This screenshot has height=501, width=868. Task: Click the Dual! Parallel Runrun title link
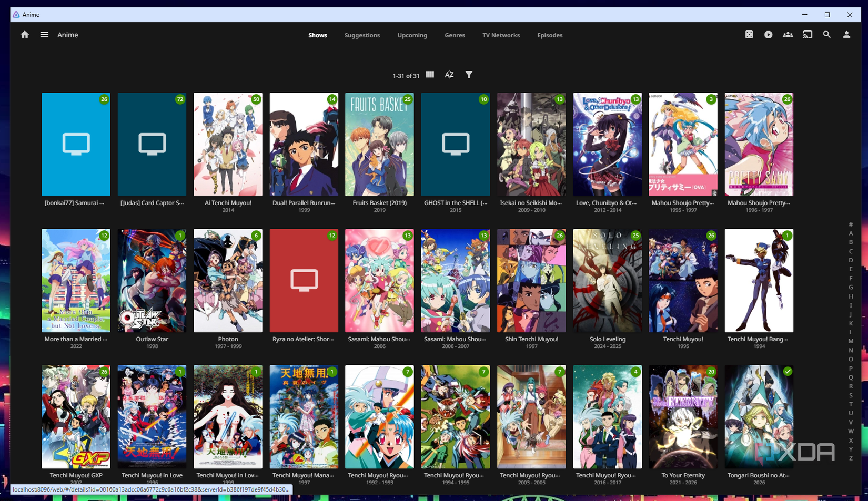point(304,203)
